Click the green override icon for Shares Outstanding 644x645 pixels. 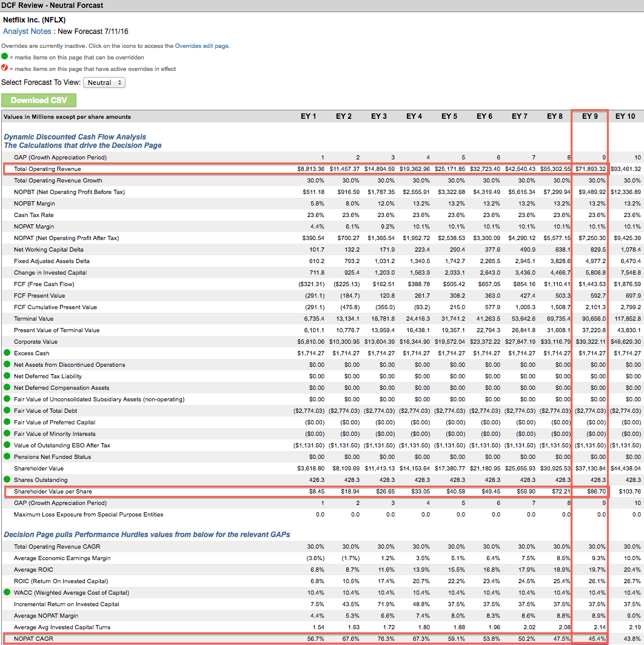tap(7, 480)
